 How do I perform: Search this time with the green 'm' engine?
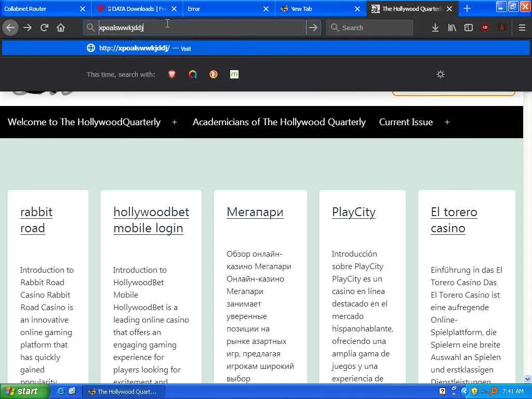tap(234, 74)
